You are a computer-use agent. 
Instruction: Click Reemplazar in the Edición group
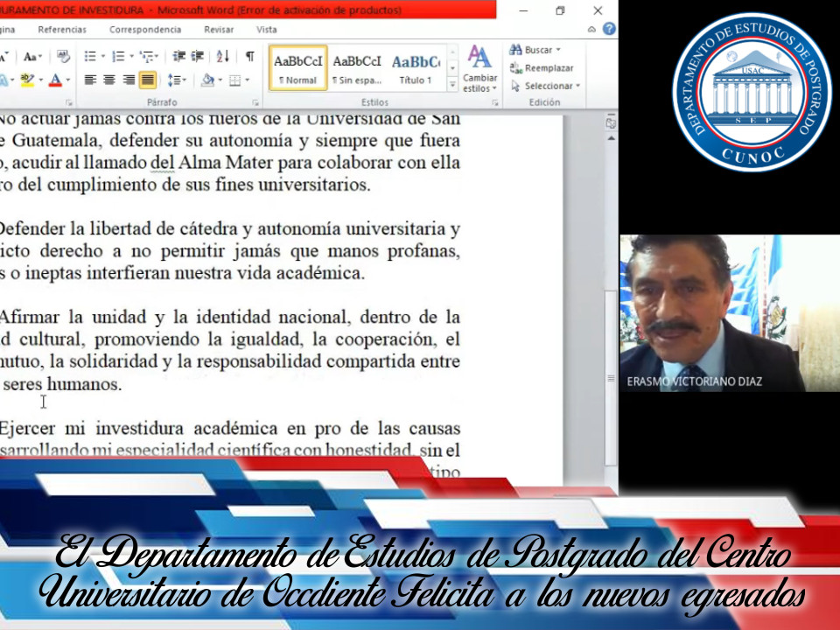tap(542, 68)
